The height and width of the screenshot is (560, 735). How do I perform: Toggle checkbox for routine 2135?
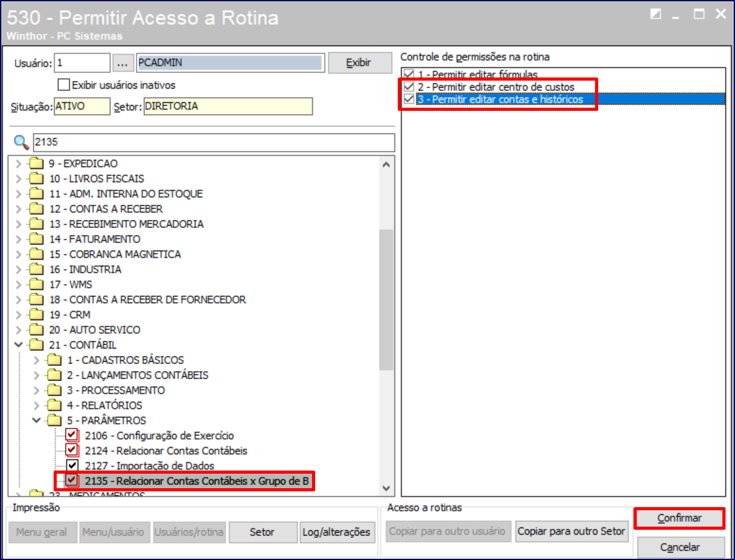tap(72, 481)
